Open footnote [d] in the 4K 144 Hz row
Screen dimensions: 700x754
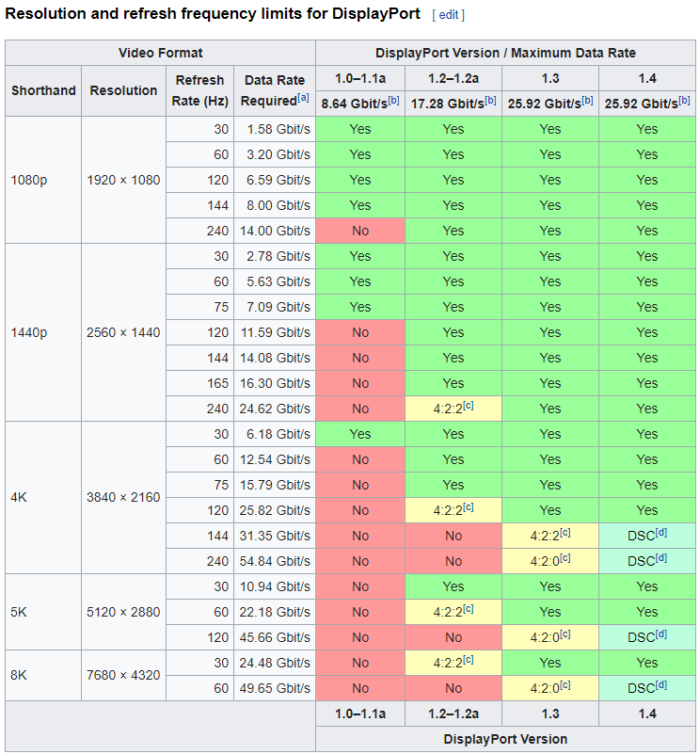[x=661, y=532]
